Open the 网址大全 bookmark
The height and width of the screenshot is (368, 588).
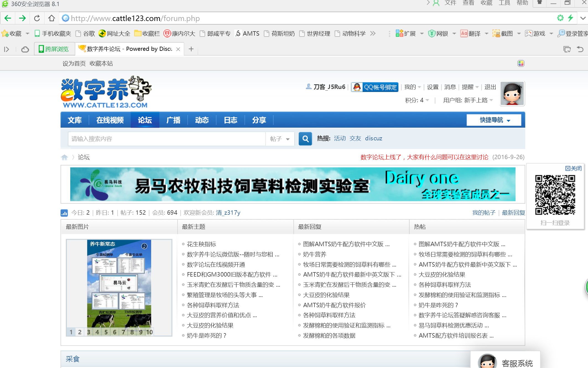coord(115,34)
